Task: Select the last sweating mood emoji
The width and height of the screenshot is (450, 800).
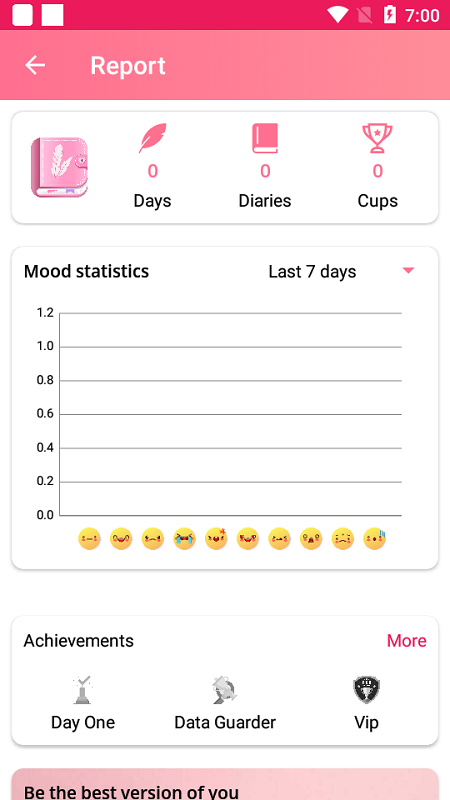Action: (374, 539)
